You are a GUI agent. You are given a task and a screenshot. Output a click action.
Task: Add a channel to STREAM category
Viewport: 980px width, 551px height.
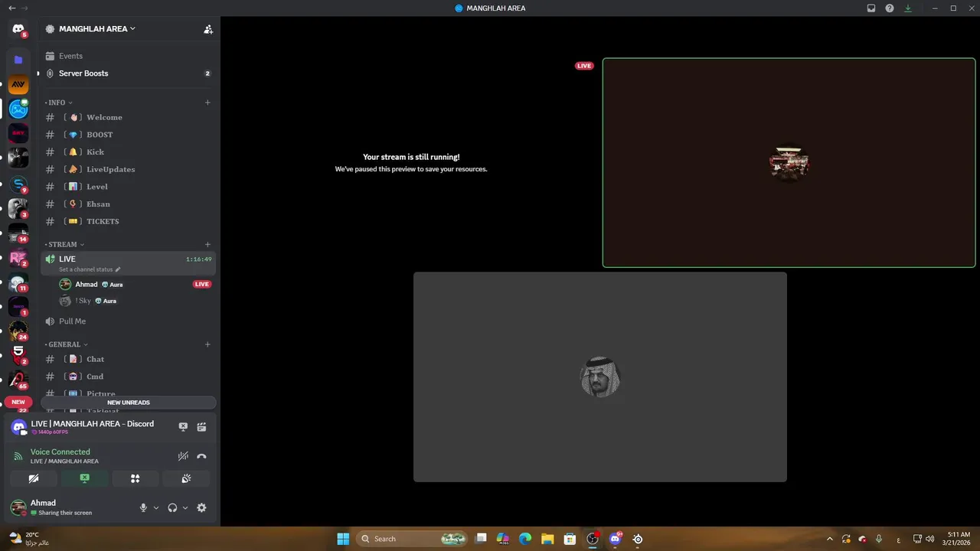pos(207,245)
